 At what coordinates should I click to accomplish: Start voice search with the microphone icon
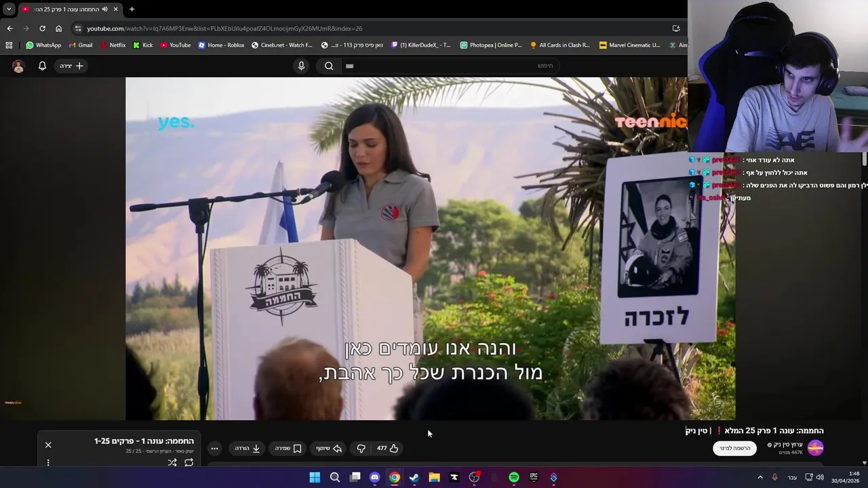[x=302, y=66]
